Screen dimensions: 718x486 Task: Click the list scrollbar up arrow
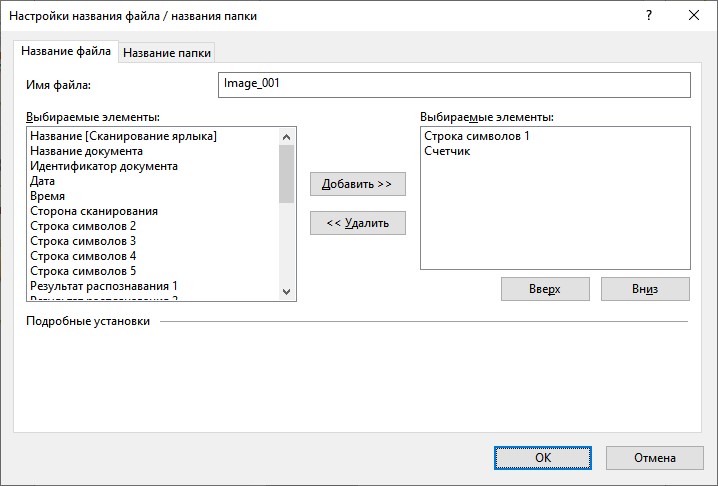(x=287, y=137)
